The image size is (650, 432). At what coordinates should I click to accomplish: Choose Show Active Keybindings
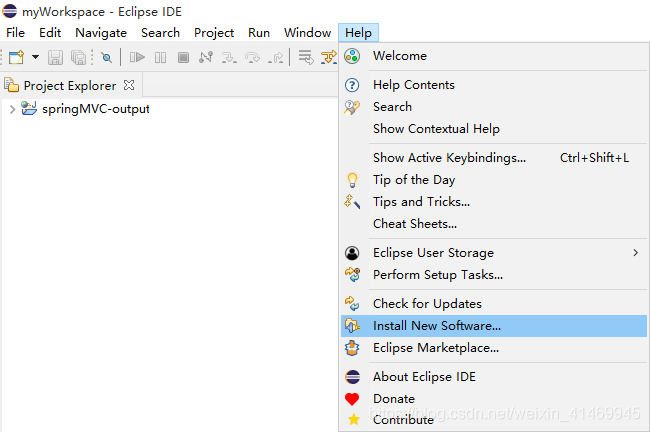(x=494, y=158)
